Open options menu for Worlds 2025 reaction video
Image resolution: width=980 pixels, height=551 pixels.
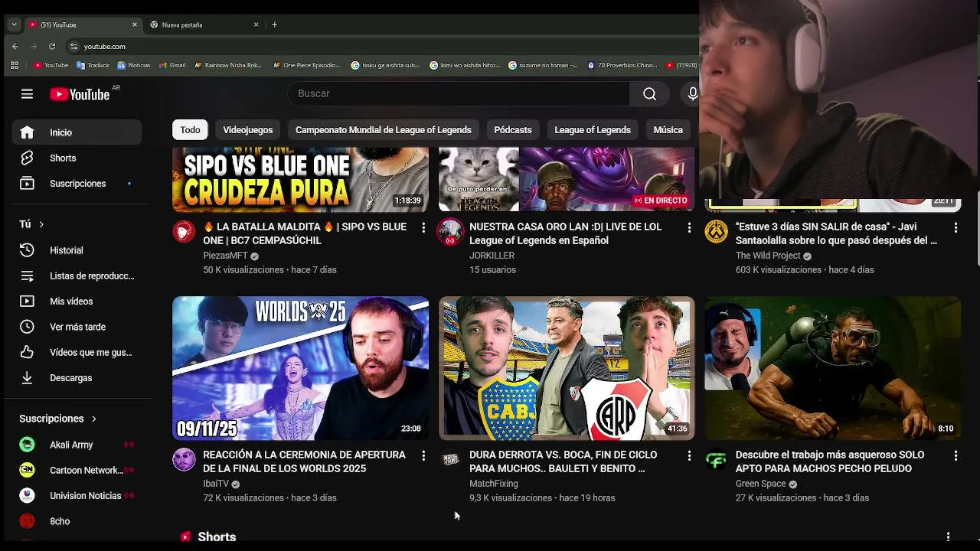[423, 455]
